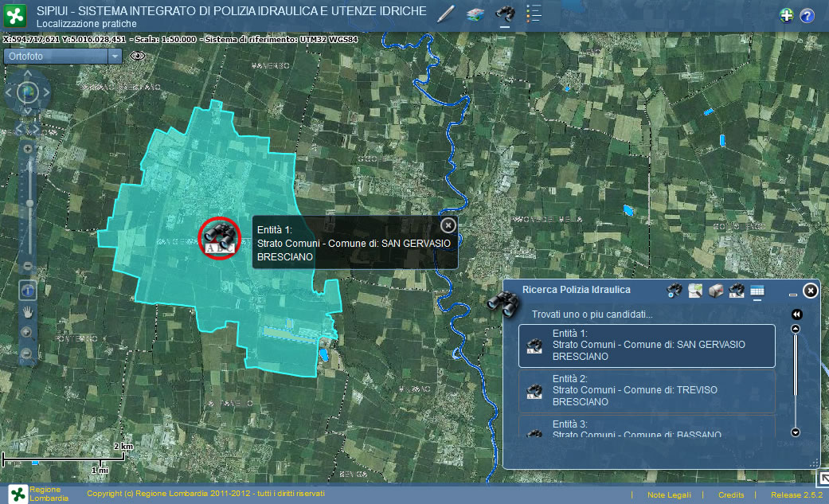This screenshot has height=504, width=829.
Task: Minimize the Ricerca Polizia Idraulica panel
Action: tap(792, 294)
